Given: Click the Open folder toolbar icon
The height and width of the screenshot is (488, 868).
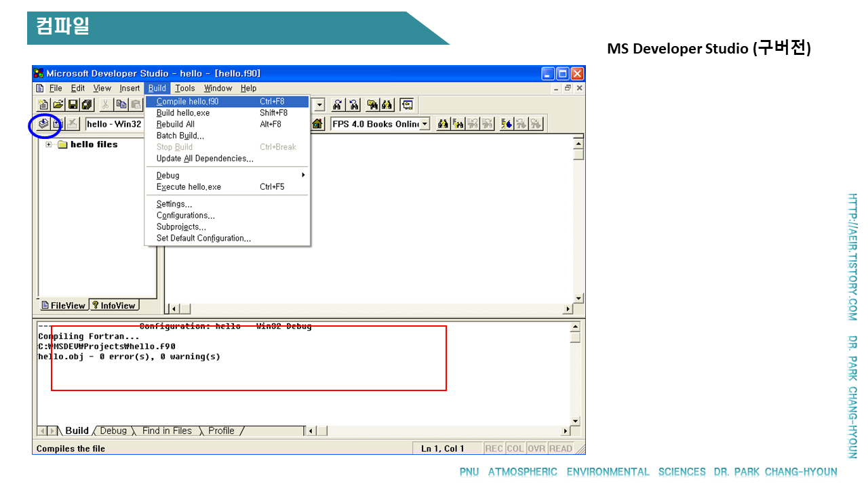Looking at the screenshot, I should (58, 104).
